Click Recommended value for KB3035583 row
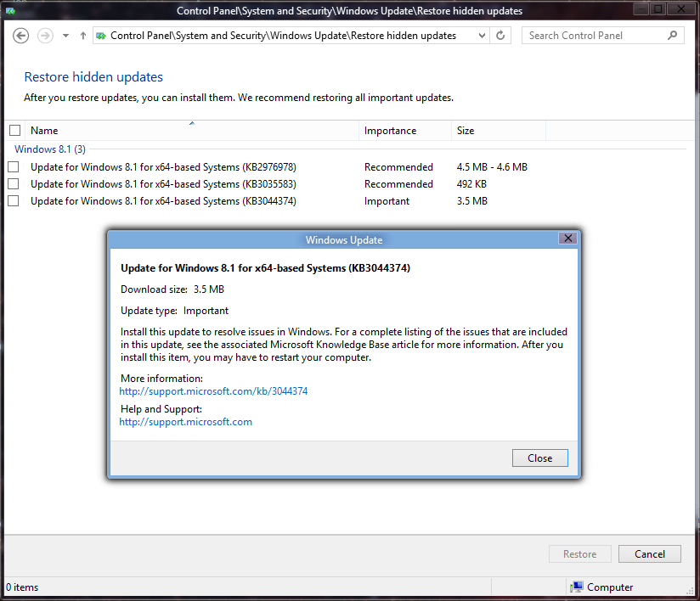Viewport: 700px width, 601px height. pyautogui.click(x=398, y=184)
